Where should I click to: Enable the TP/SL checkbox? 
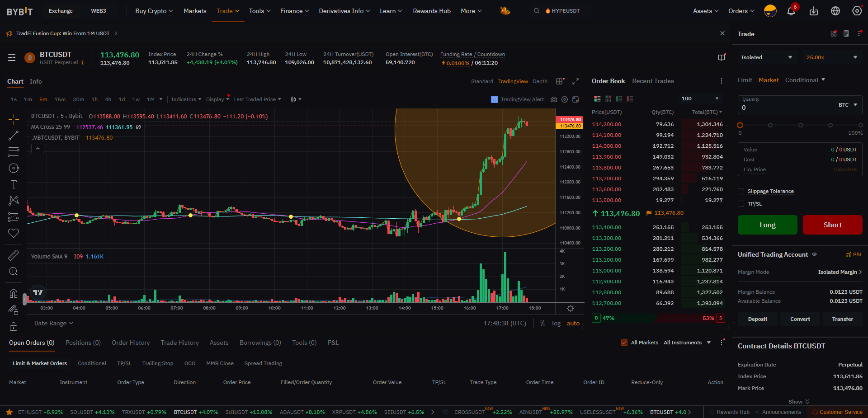tap(741, 204)
